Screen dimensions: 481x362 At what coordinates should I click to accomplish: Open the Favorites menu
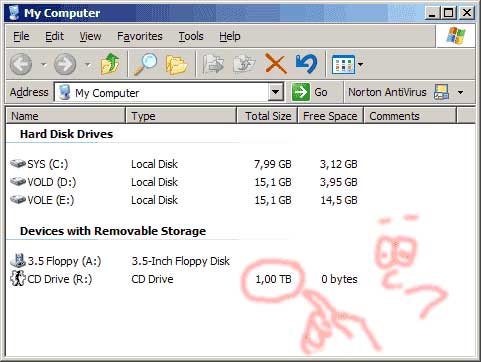140,36
